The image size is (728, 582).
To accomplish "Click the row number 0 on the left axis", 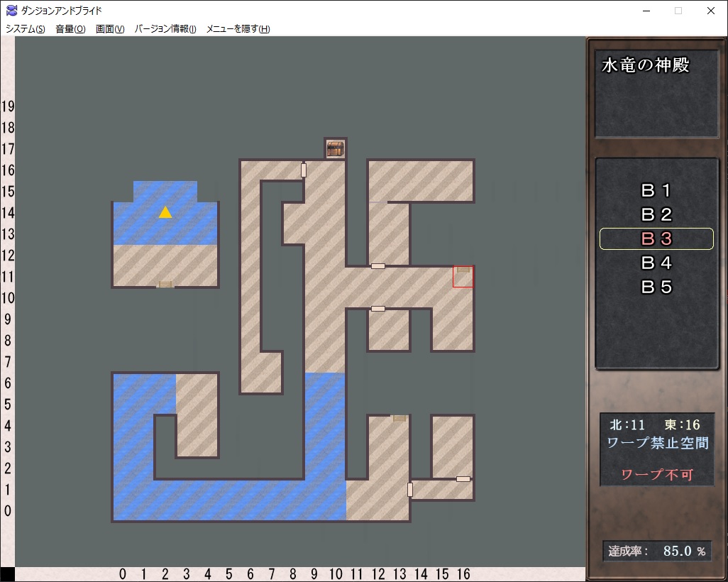I will point(8,511).
